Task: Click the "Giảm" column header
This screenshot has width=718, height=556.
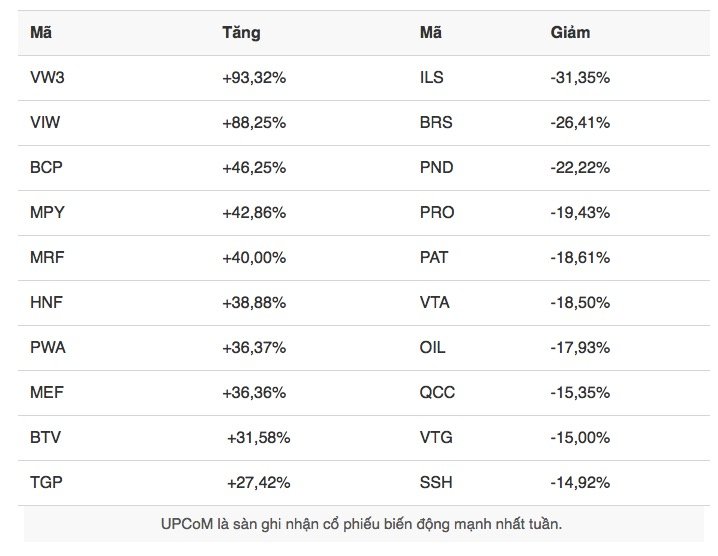Action: click(570, 32)
